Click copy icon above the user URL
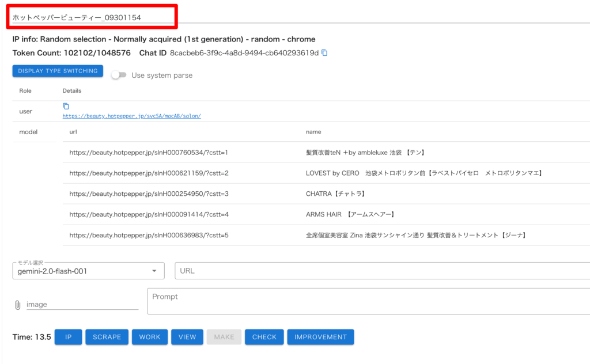Screen dimensions: 590x364 (66, 106)
